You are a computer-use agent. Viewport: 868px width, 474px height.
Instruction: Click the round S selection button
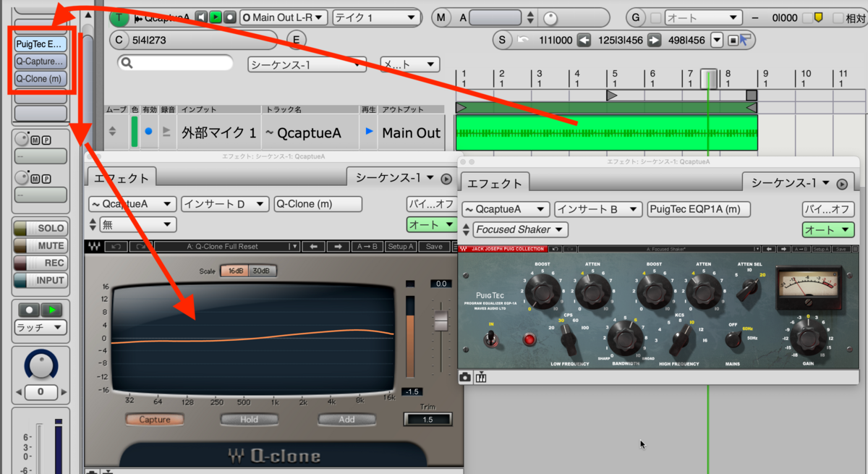coord(501,40)
